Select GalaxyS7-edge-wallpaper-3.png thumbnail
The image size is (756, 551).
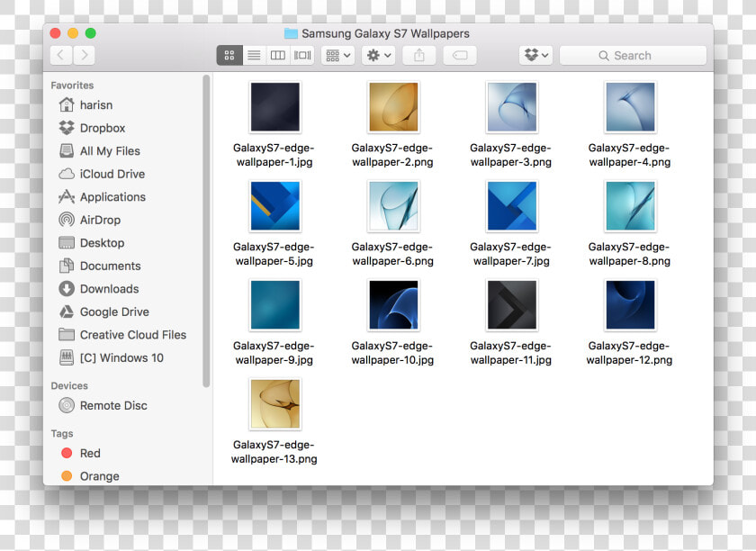tap(512, 107)
